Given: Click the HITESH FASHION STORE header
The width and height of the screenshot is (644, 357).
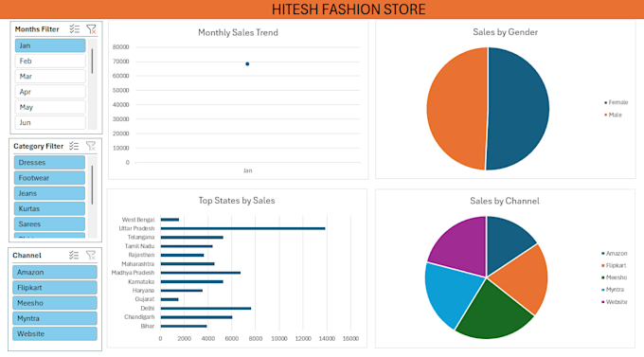Looking at the screenshot, I should point(349,9).
